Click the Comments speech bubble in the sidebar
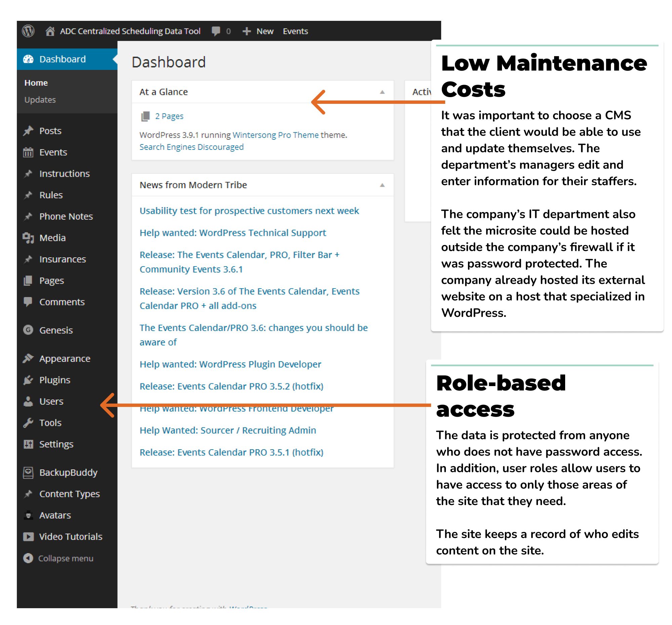The height and width of the screenshot is (625, 672). [x=29, y=302]
